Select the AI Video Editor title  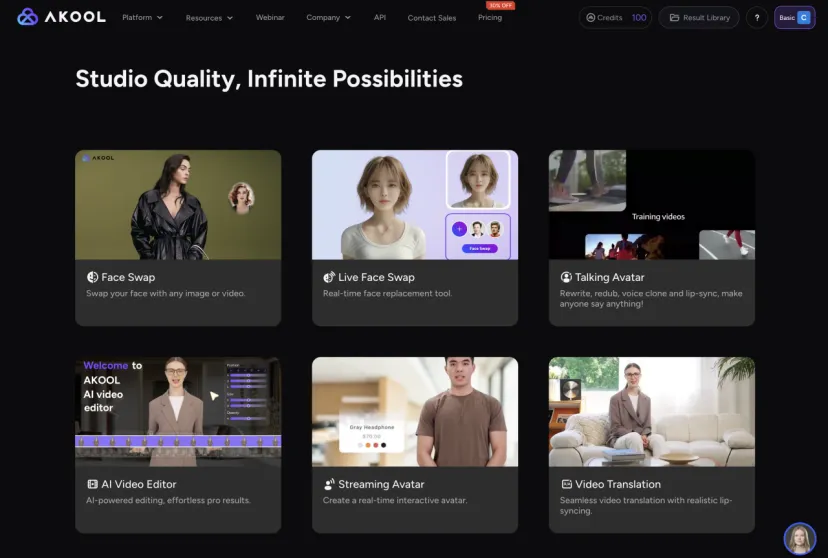coord(139,484)
